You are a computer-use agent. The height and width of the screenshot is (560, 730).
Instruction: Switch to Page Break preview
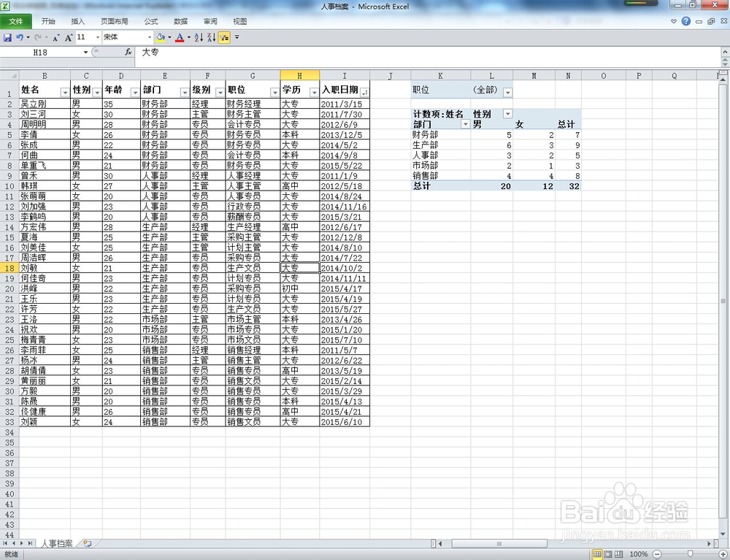[619, 553]
